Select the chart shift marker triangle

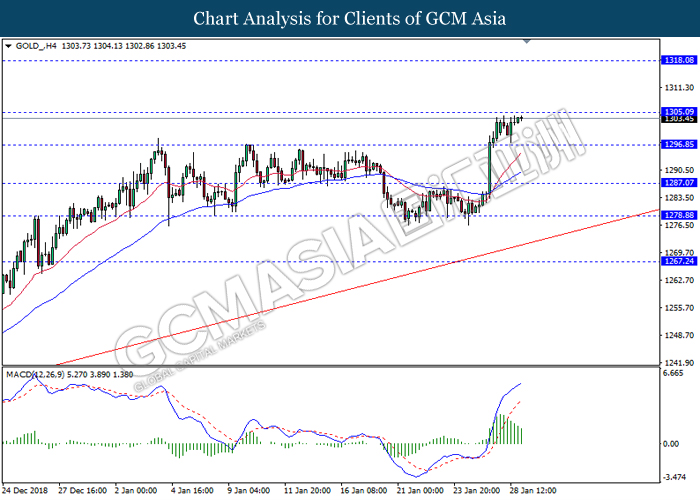point(527,42)
